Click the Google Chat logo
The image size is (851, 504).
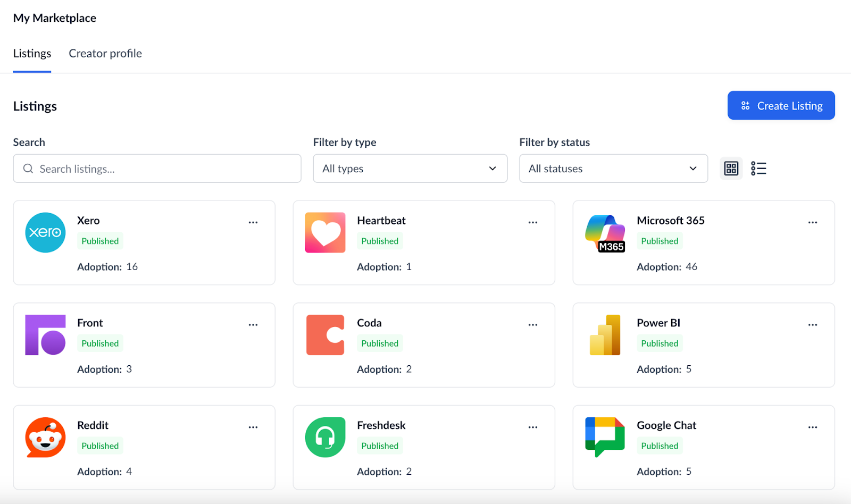tap(605, 437)
